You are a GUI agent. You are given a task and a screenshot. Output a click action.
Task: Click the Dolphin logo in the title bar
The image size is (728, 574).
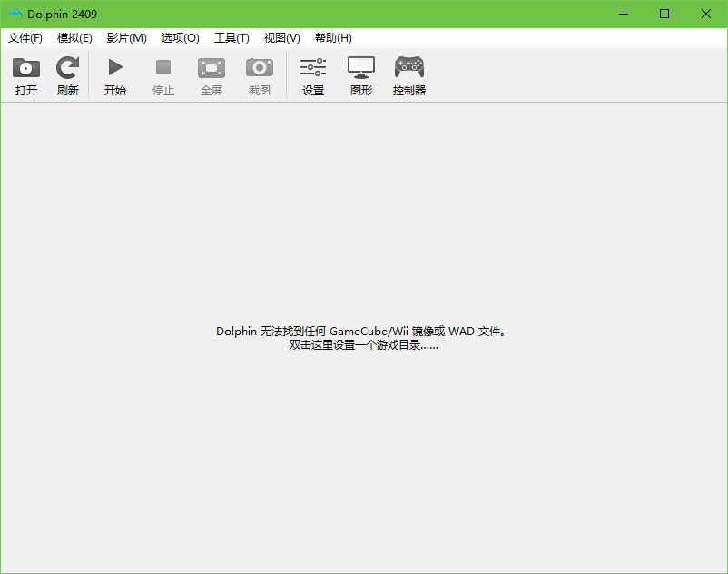15,14
